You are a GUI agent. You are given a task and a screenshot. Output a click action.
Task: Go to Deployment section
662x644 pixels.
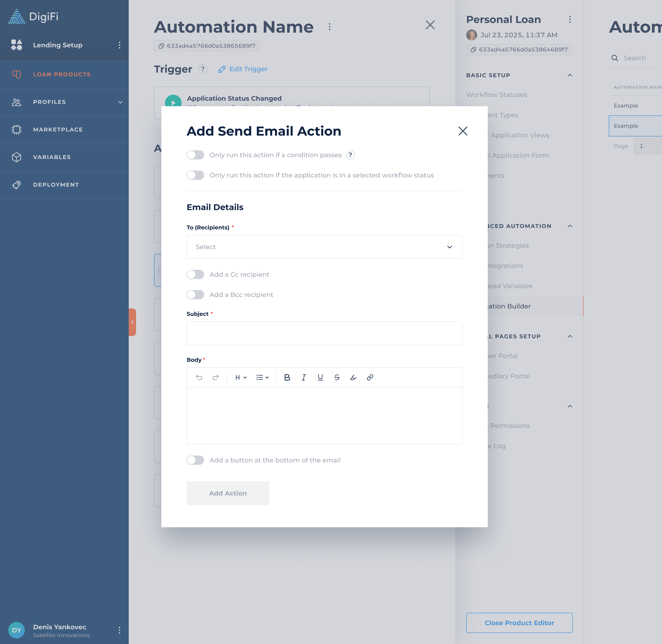click(56, 185)
